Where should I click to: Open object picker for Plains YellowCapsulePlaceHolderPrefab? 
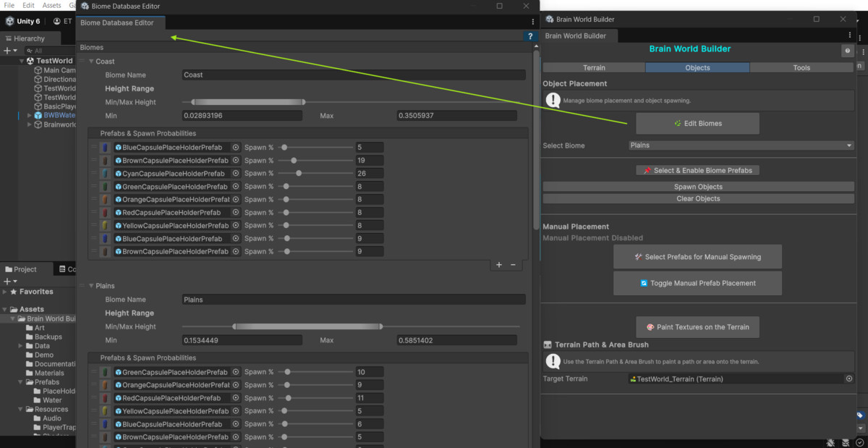pos(236,411)
